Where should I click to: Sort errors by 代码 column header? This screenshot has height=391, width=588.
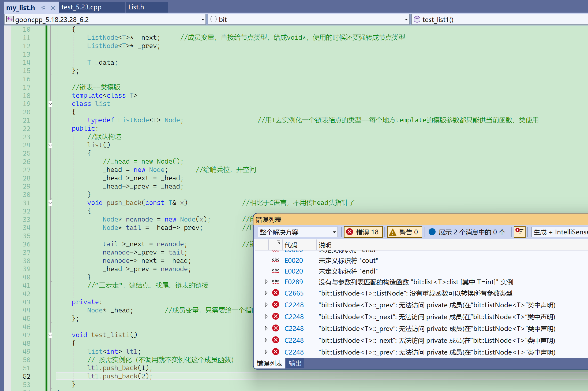pos(291,245)
